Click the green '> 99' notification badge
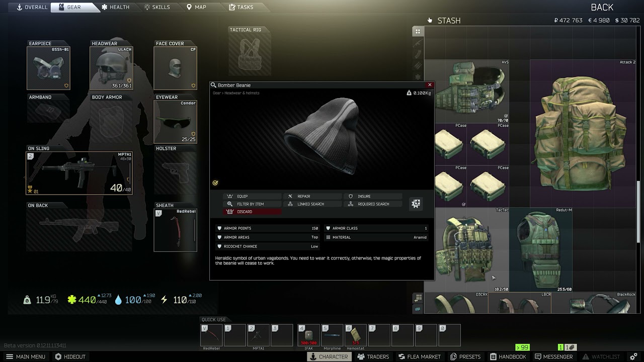Viewport: 644px width, 362px height. (x=522, y=347)
